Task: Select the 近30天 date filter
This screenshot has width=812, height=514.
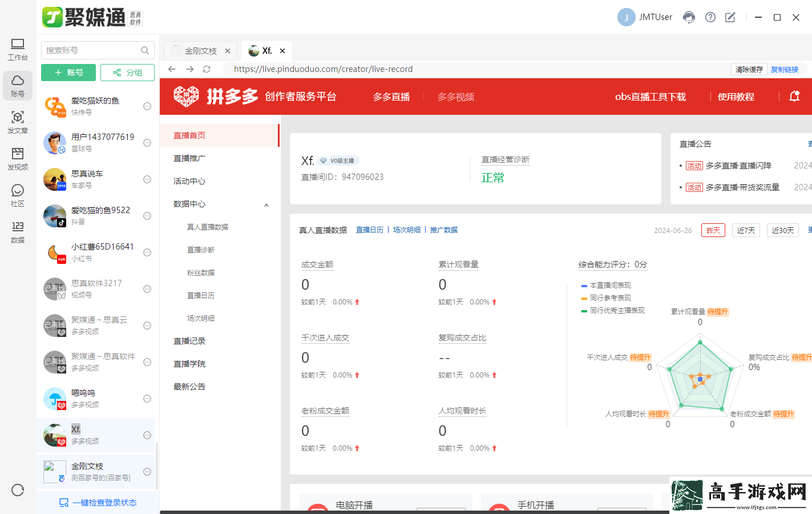Action: [783, 230]
